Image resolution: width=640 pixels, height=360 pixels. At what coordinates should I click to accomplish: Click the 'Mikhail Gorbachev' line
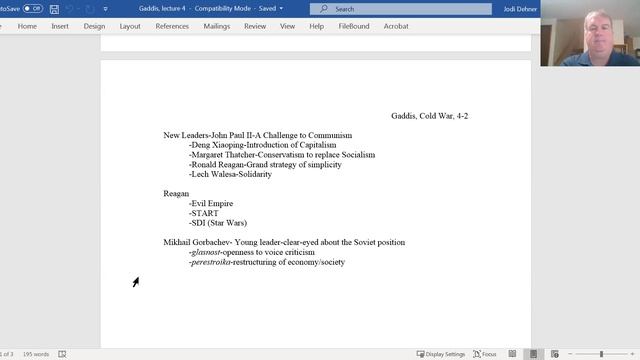click(x=284, y=242)
